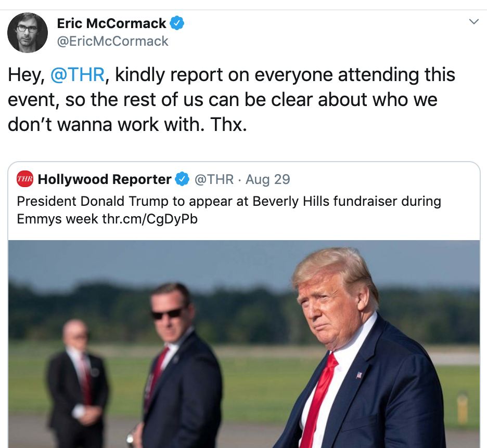
Task: Open Eric McCormack's profile picture
Action: (x=28, y=33)
